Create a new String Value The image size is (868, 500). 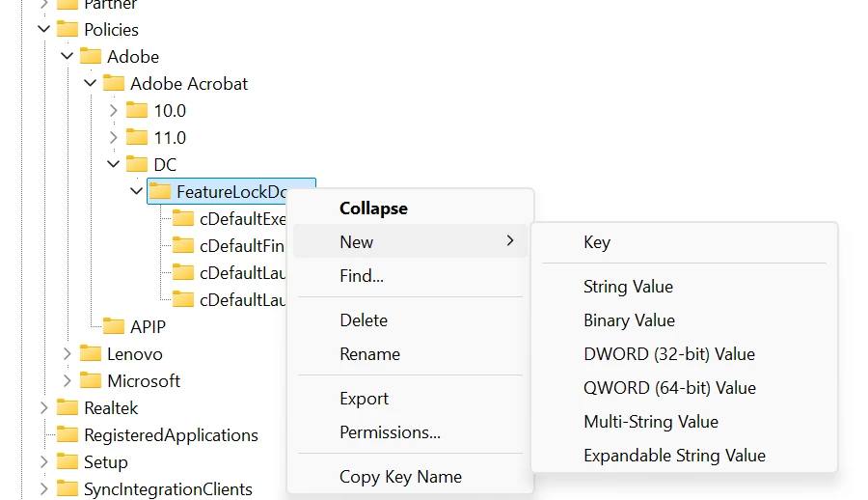(684, 287)
